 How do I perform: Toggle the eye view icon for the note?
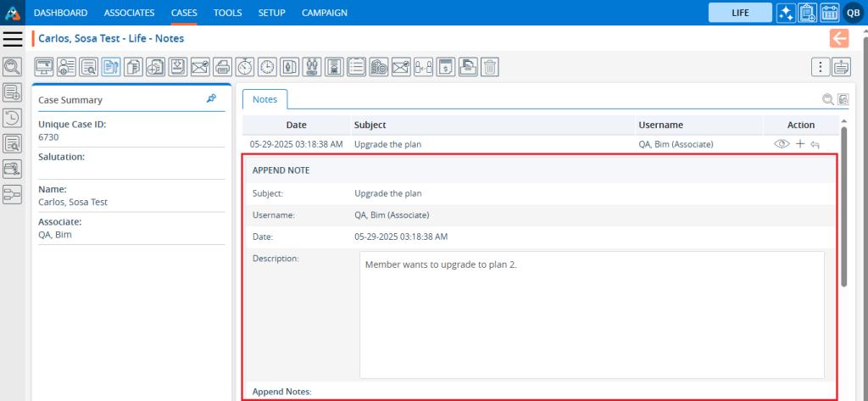[x=782, y=145]
